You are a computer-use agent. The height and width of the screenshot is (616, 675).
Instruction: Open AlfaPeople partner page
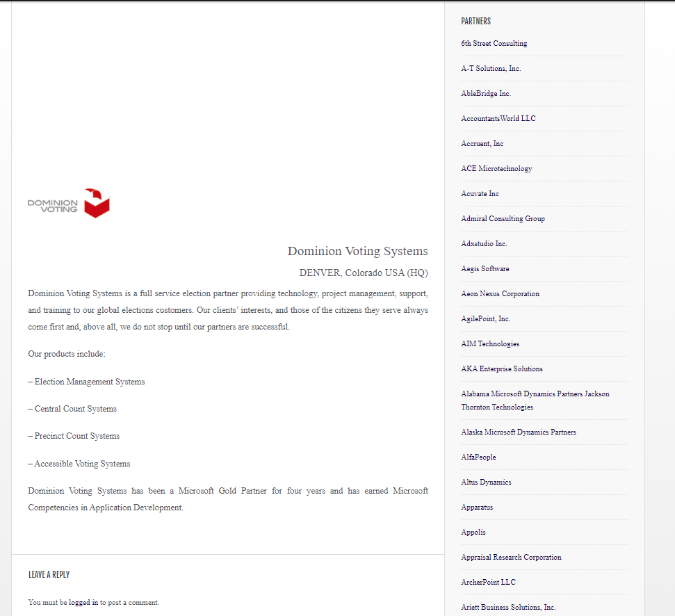(x=478, y=457)
